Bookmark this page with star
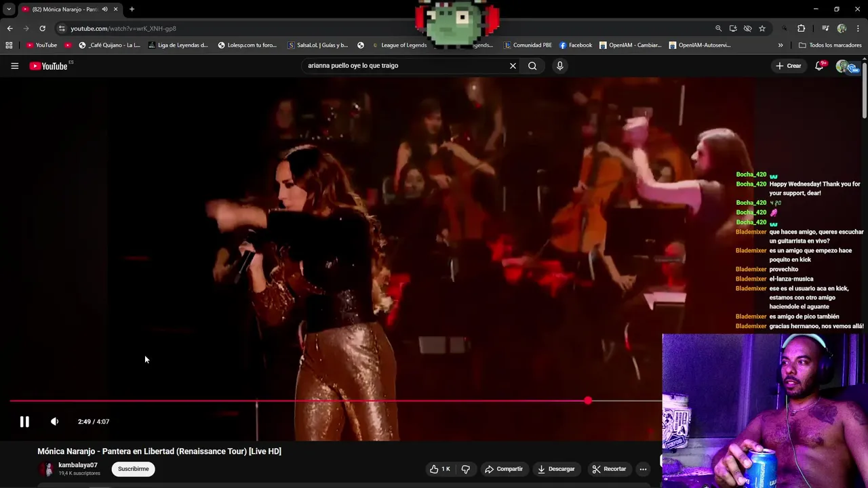868x488 pixels. 762,28
